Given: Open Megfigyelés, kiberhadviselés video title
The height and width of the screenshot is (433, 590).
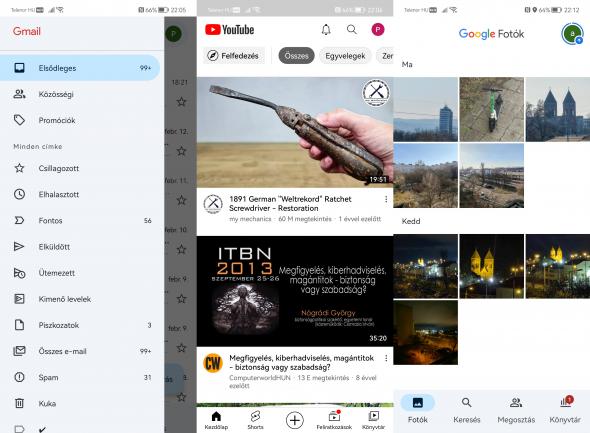Looking at the screenshot, I should coord(301,362).
